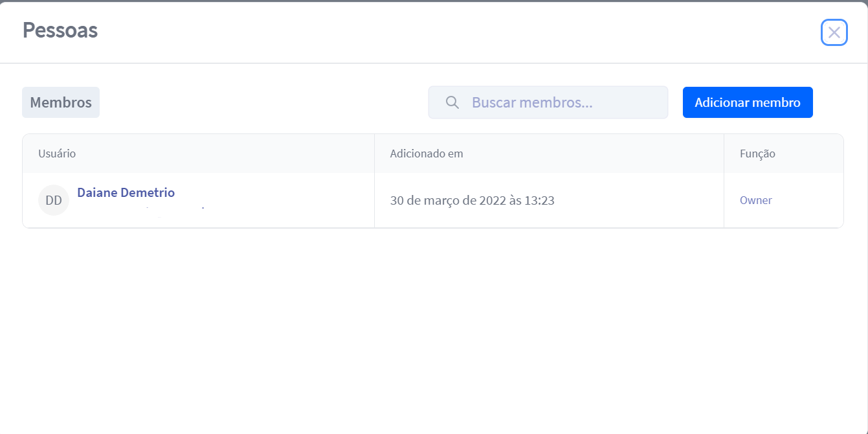Close the Pessoas dialog with the X
This screenshot has height=434, width=868.
point(834,32)
